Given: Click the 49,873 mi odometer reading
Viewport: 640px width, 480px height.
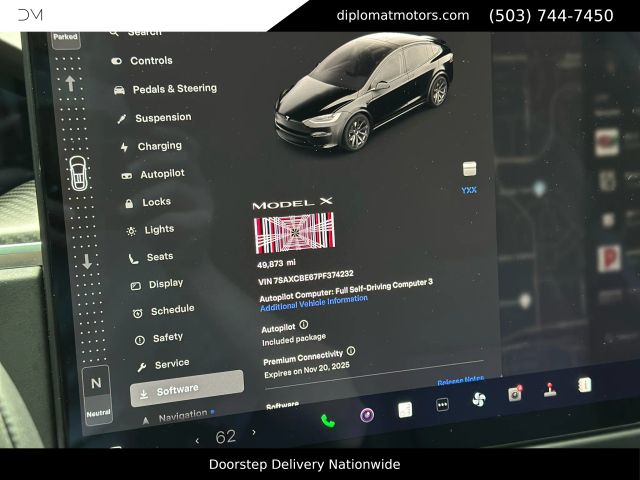Looking at the screenshot, I should click(x=276, y=264).
